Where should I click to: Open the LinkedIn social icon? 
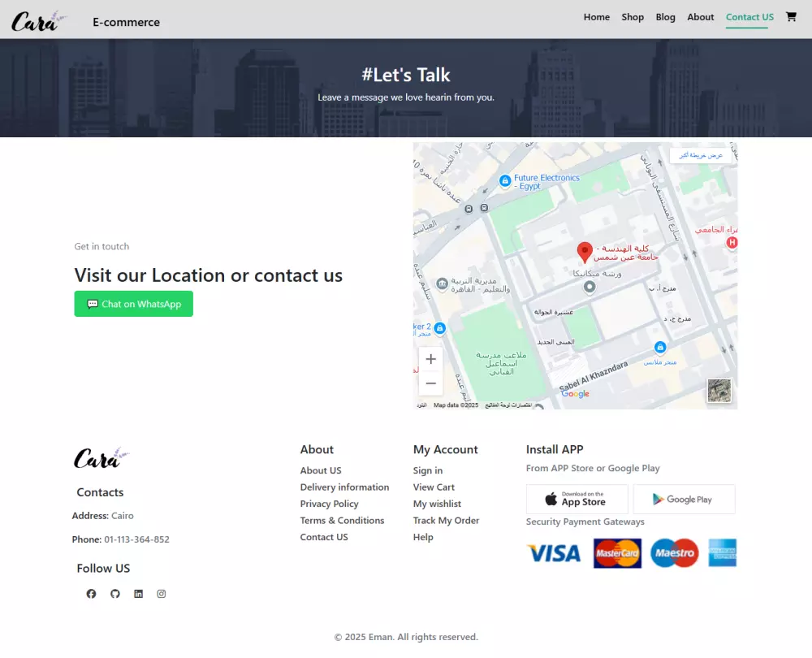(138, 593)
